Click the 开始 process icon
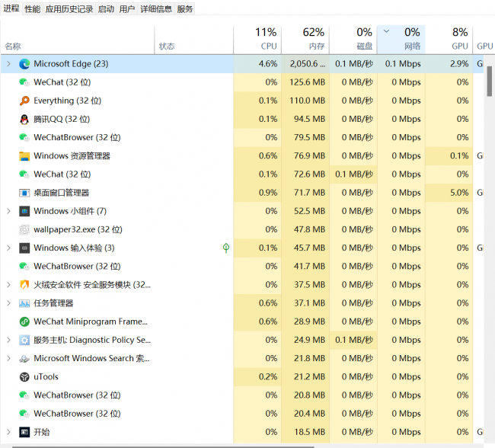This screenshot has height=448, width=495. 24,432
